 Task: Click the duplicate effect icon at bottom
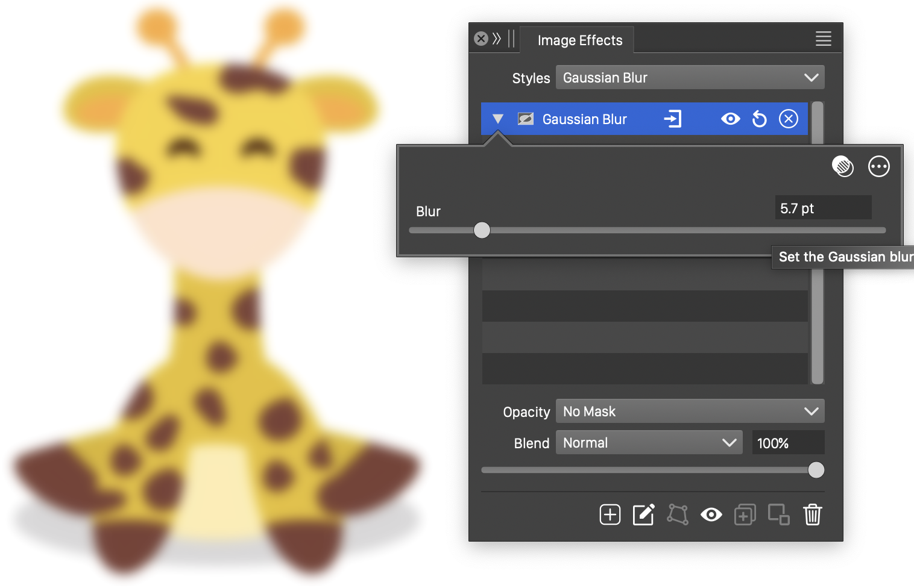pyautogui.click(x=745, y=515)
